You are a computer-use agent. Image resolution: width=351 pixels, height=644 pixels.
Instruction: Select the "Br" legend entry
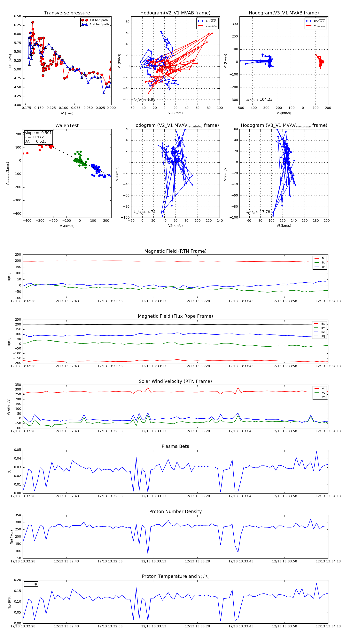pos(320,259)
